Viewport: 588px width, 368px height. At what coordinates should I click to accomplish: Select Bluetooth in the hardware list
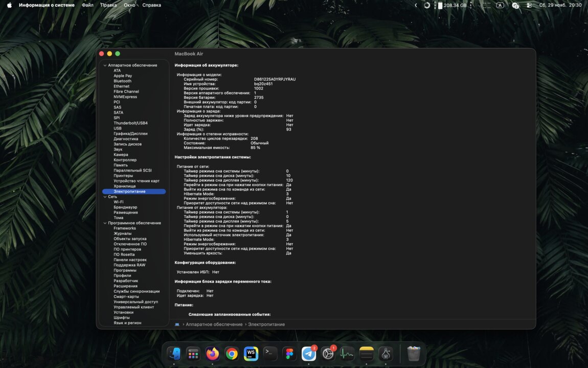[122, 81]
